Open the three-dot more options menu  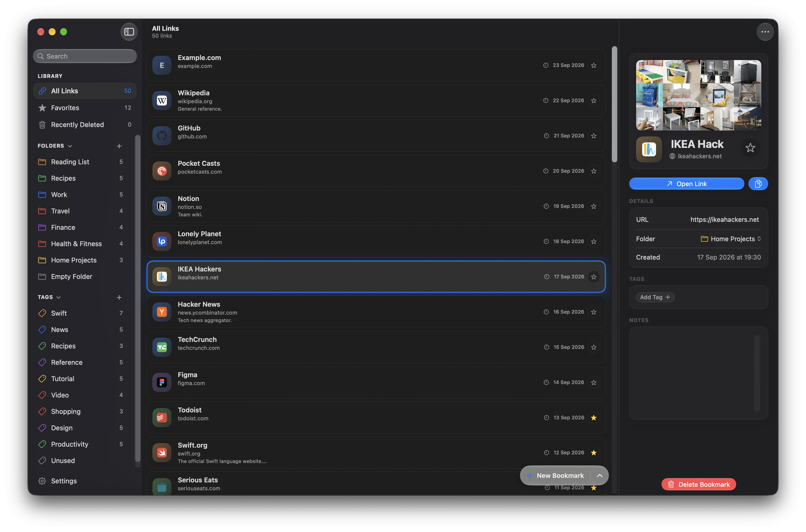pos(765,32)
